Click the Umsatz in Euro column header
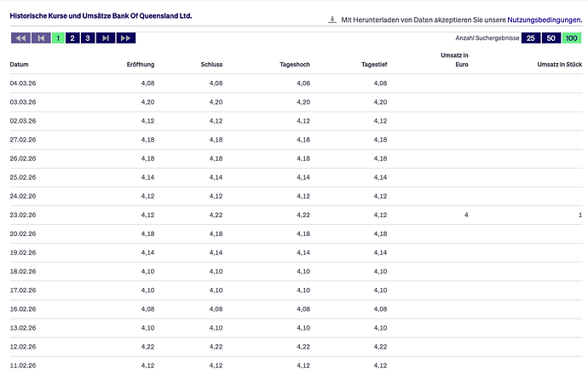Screen dimensions: 588x374 point(454,60)
